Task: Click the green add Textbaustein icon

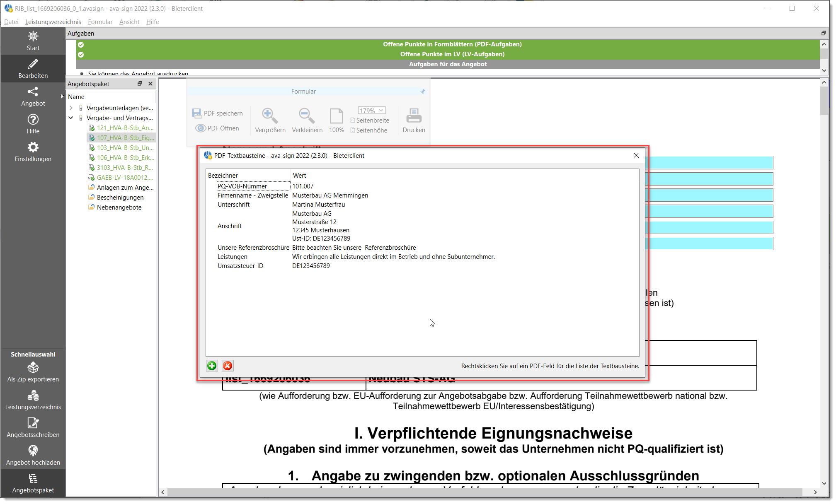Action: tap(212, 366)
